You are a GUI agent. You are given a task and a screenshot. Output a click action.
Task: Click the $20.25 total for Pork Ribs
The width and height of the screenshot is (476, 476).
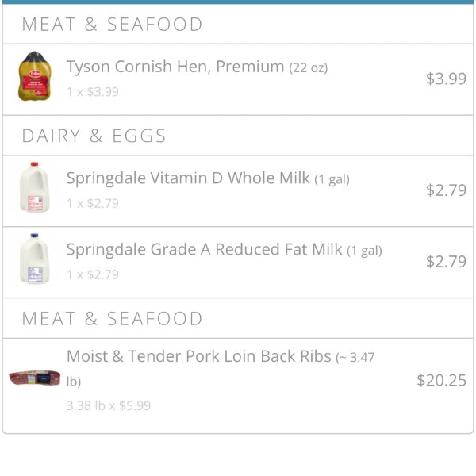tap(441, 380)
